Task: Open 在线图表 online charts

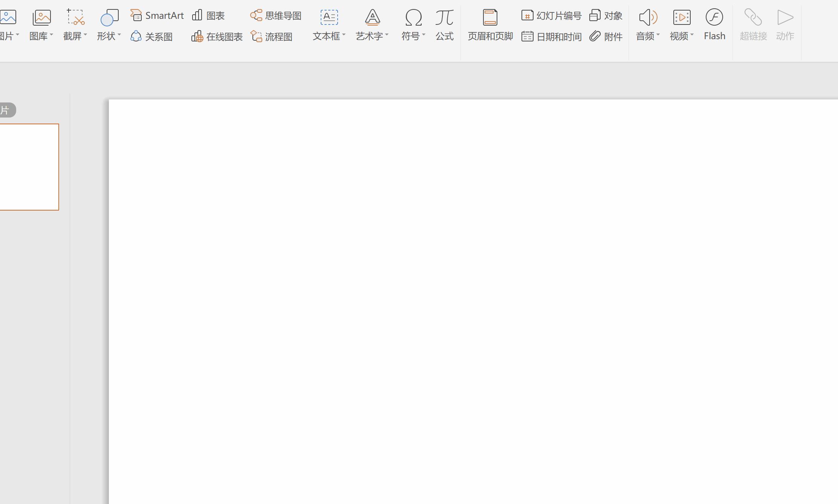Action: click(217, 37)
